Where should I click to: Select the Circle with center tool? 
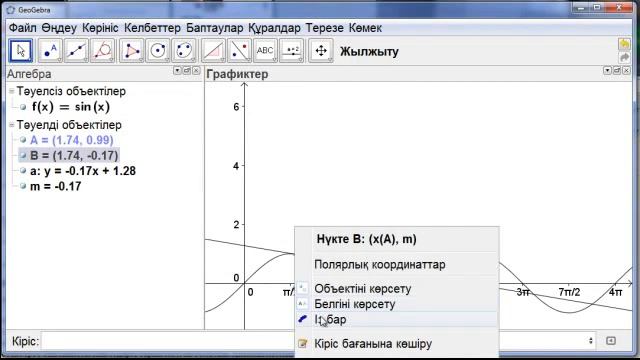[x=158, y=51]
